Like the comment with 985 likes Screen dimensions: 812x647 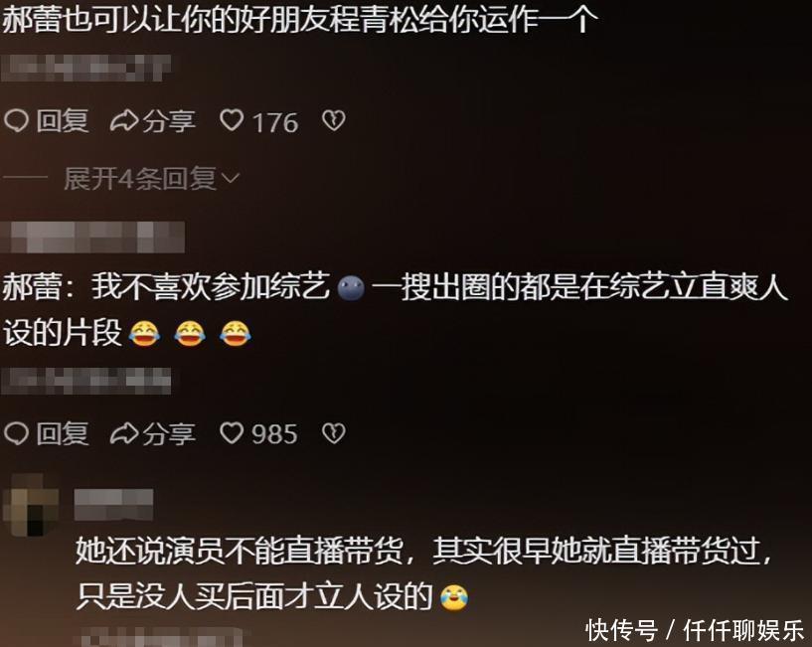pos(232,433)
